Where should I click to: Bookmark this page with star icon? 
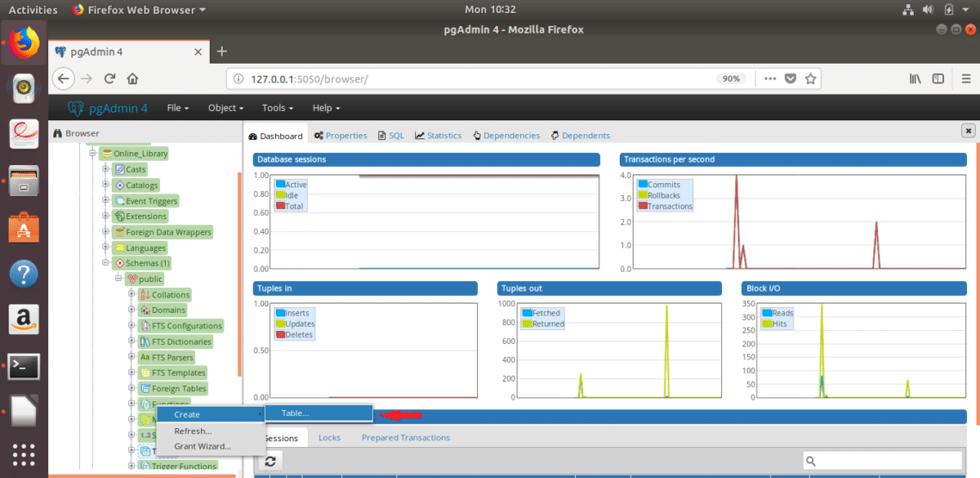coord(810,78)
